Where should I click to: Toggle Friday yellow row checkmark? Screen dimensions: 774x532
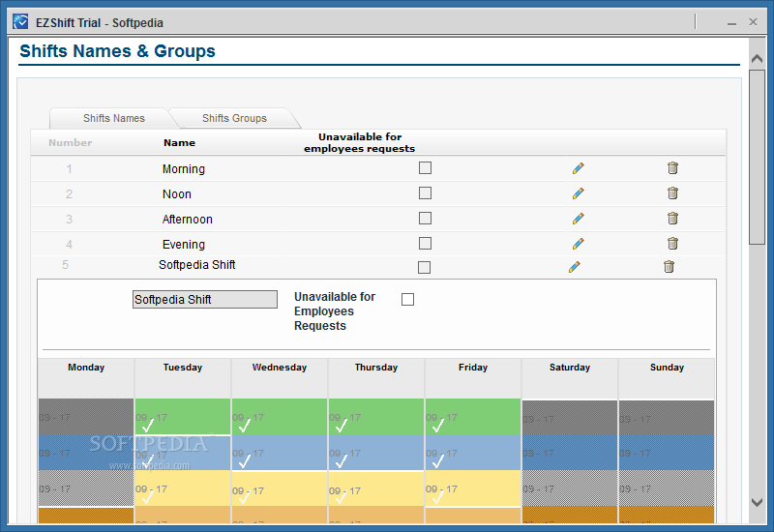pyautogui.click(x=438, y=497)
